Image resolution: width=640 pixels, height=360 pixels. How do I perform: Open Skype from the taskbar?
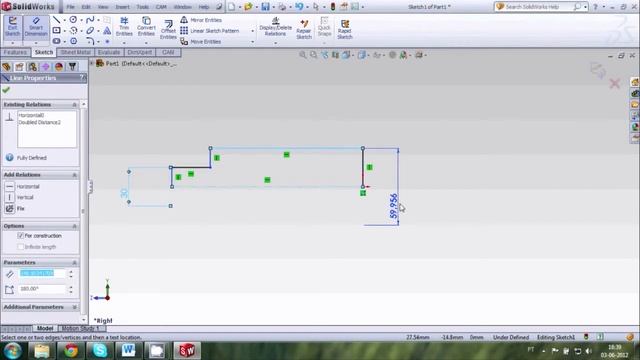pyautogui.click(x=100, y=351)
